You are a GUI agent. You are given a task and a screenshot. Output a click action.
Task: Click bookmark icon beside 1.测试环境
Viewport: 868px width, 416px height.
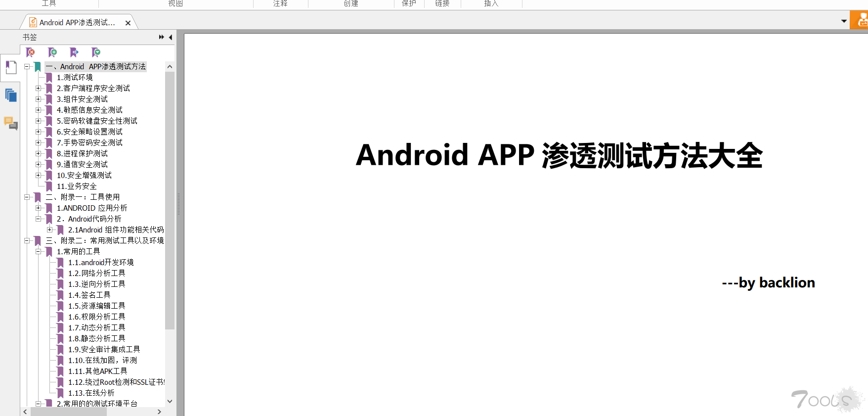pos(49,77)
